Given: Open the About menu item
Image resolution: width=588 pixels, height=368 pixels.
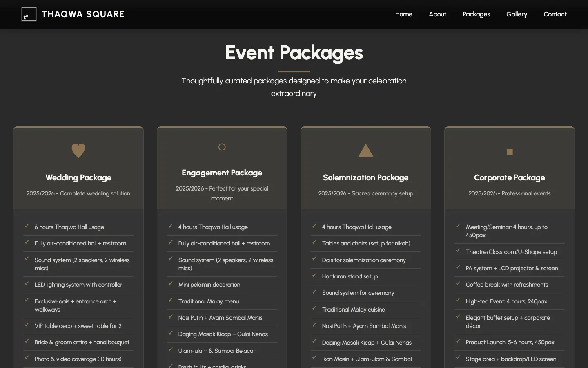Looking at the screenshot, I should (437, 14).
